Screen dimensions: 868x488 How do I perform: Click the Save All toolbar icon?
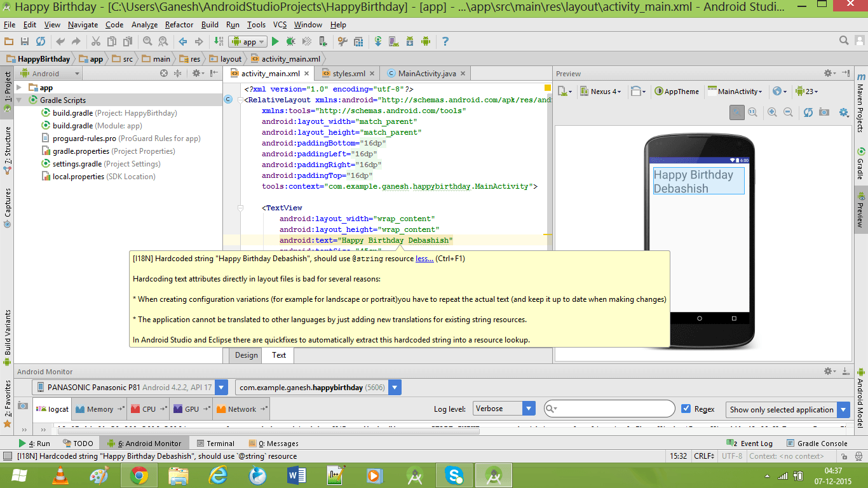[x=25, y=41]
